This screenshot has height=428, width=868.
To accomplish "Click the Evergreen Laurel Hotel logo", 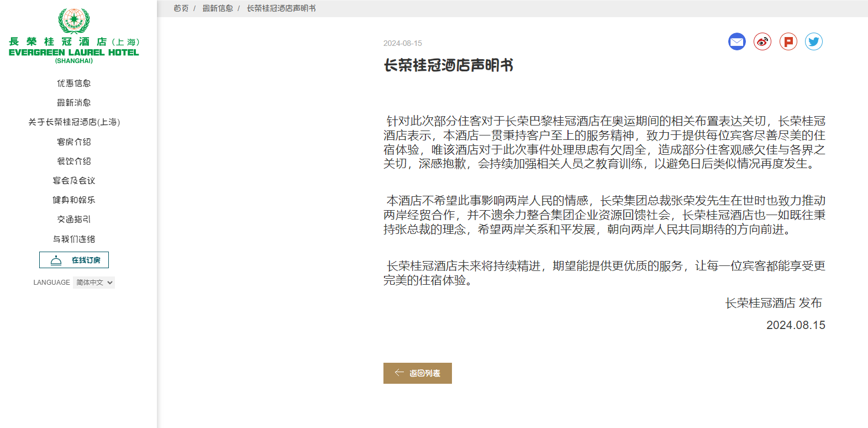I will (x=74, y=36).
